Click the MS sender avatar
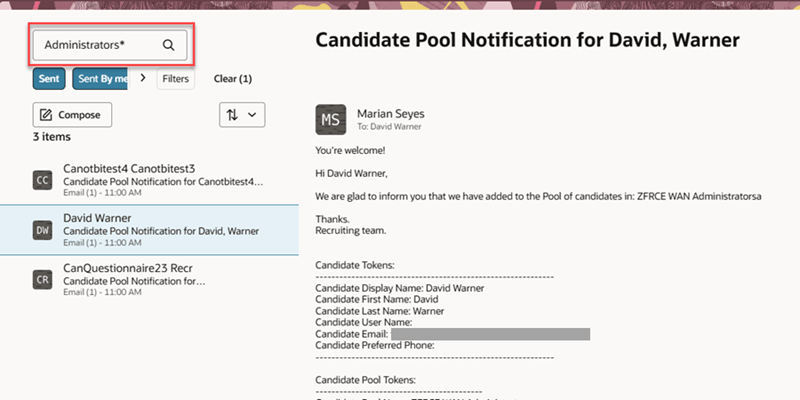 click(x=331, y=120)
